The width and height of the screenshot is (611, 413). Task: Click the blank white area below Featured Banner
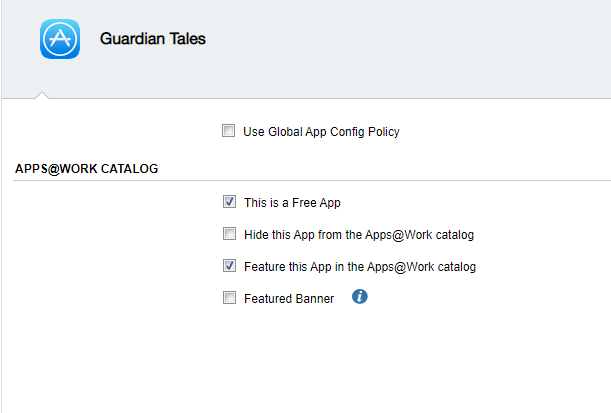click(x=300, y=360)
